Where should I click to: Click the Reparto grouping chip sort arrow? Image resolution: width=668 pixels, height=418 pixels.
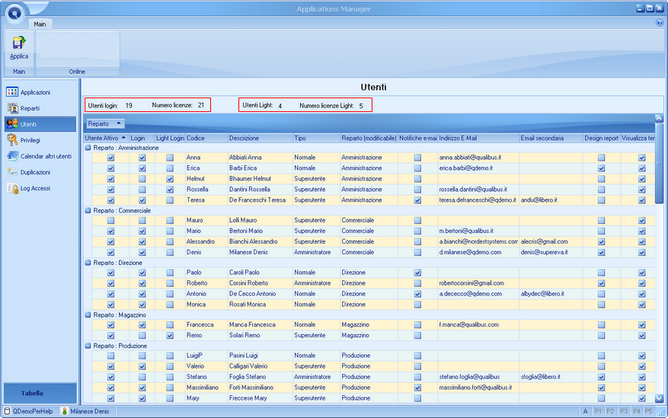(x=119, y=124)
